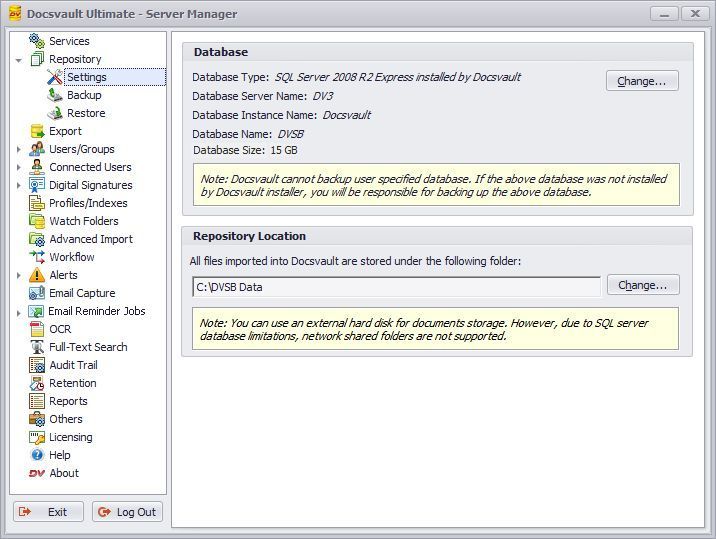Screen dimensions: 716x539
Task: Click the Help question mark icon
Action: (37, 455)
